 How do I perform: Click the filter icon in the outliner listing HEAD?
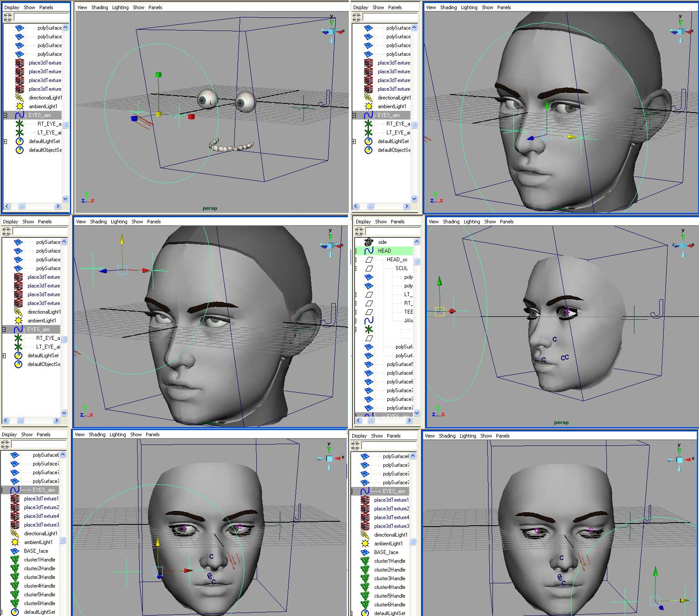pos(359,231)
